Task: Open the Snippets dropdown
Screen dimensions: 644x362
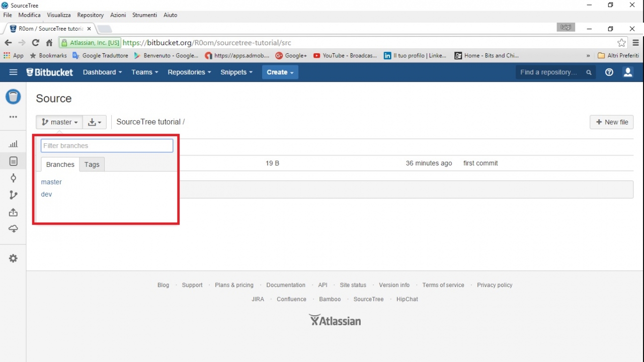Action: (236, 72)
